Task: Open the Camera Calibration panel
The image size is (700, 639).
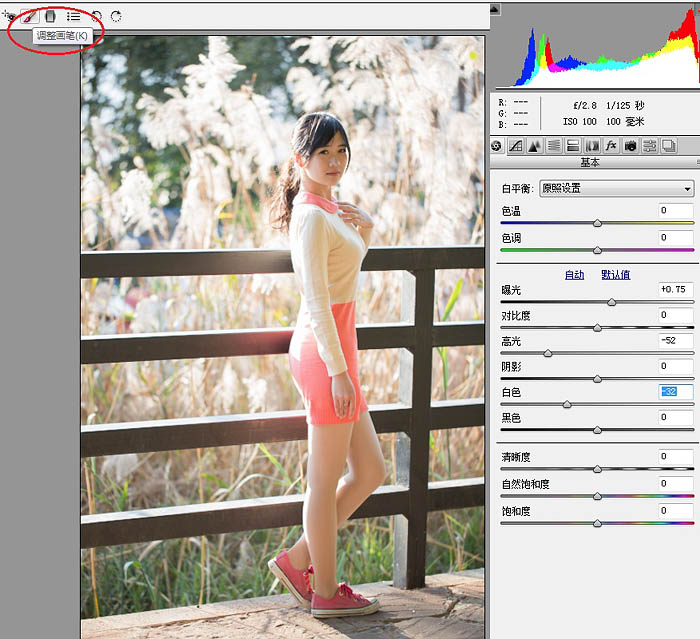Action: click(x=630, y=146)
